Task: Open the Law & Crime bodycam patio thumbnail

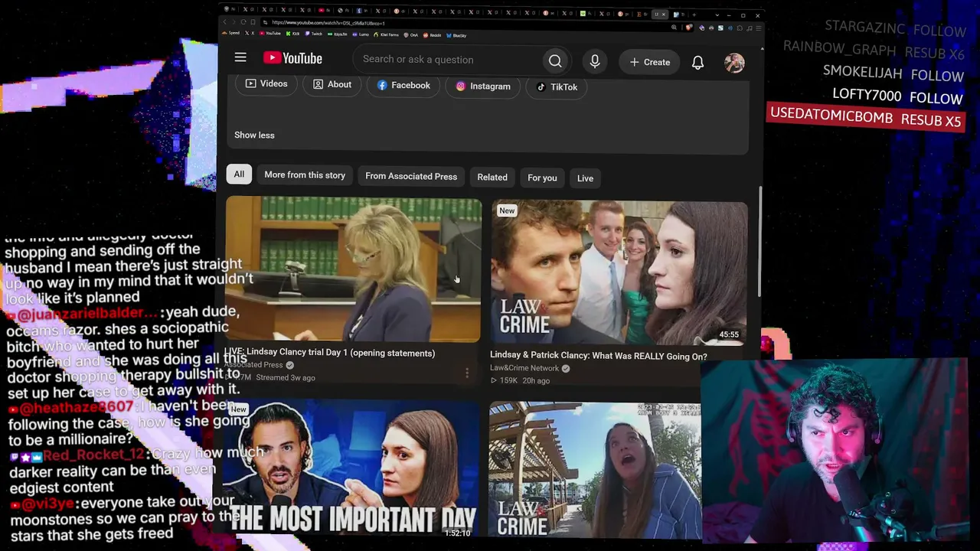Action: click(595, 470)
